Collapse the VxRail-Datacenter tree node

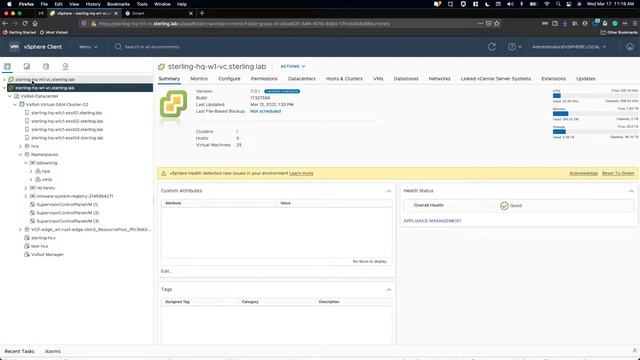coord(10,96)
